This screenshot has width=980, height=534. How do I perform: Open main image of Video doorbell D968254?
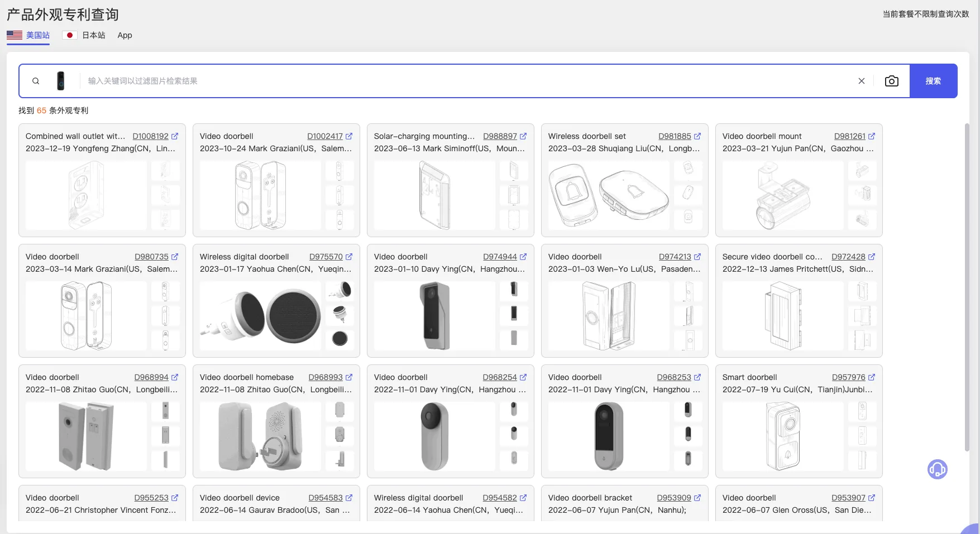pos(434,436)
